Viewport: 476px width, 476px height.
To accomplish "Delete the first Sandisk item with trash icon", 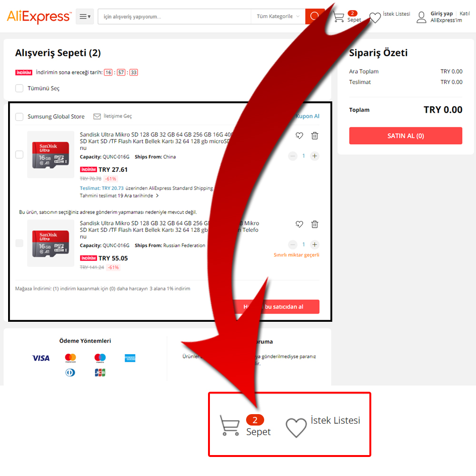I will (x=315, y=136).
